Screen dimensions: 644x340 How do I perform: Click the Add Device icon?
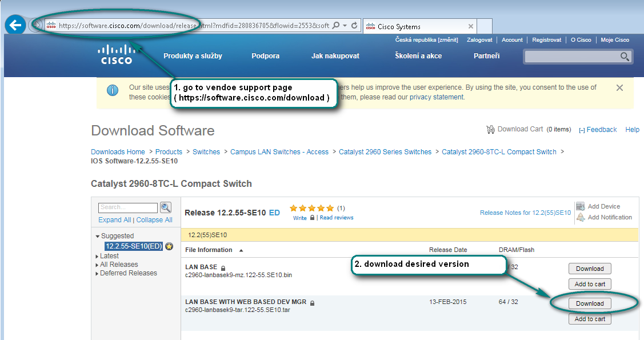click(581, 206)
